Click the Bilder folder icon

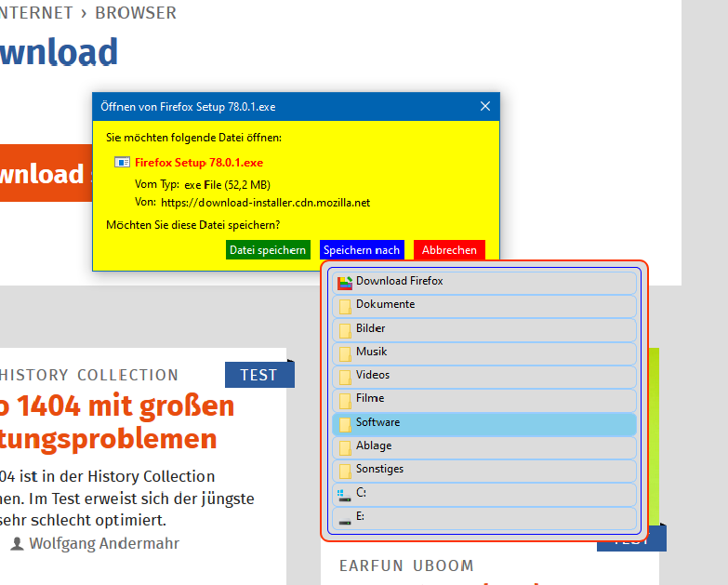(x=345, y=330)
